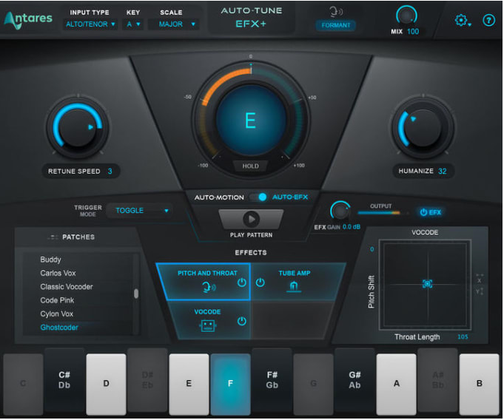Flip the Auto-Motion / Auto-EFX switch
Viewport: 504px width, 420px height.
click(x=259, y=197)
